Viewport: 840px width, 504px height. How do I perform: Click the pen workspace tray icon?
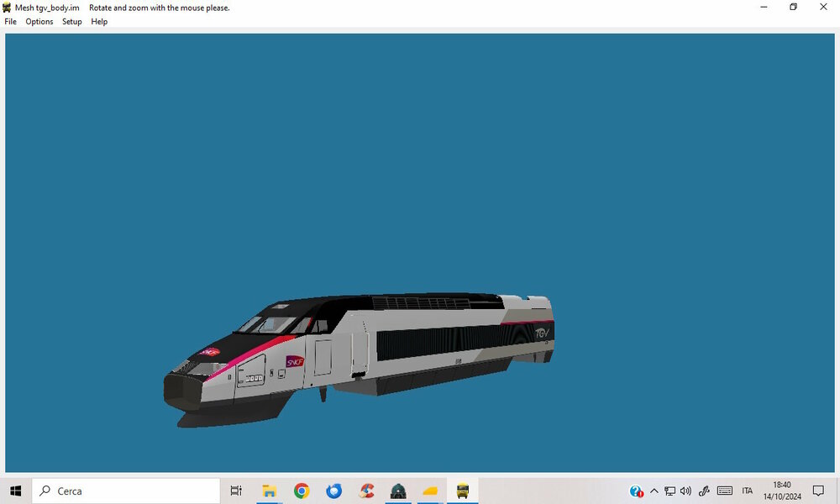pyautogui.click(x=704, y=491)
